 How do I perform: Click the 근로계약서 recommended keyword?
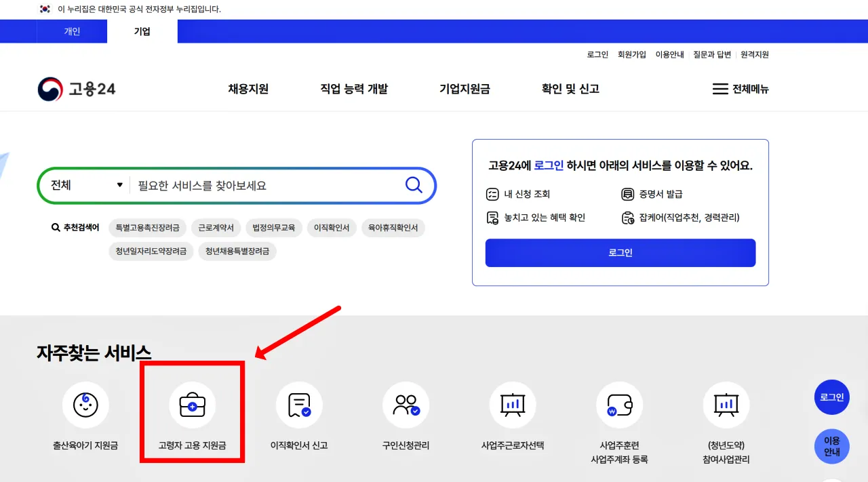(216, 228)
